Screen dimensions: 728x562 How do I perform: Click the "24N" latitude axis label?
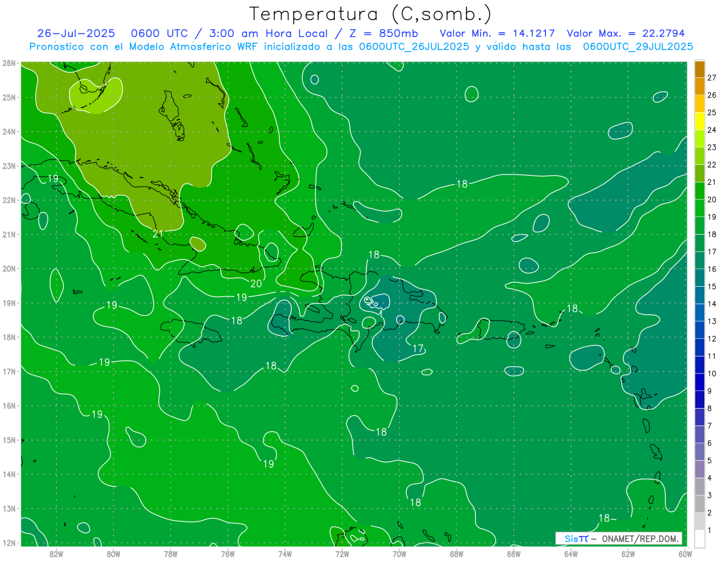[8, 132]
